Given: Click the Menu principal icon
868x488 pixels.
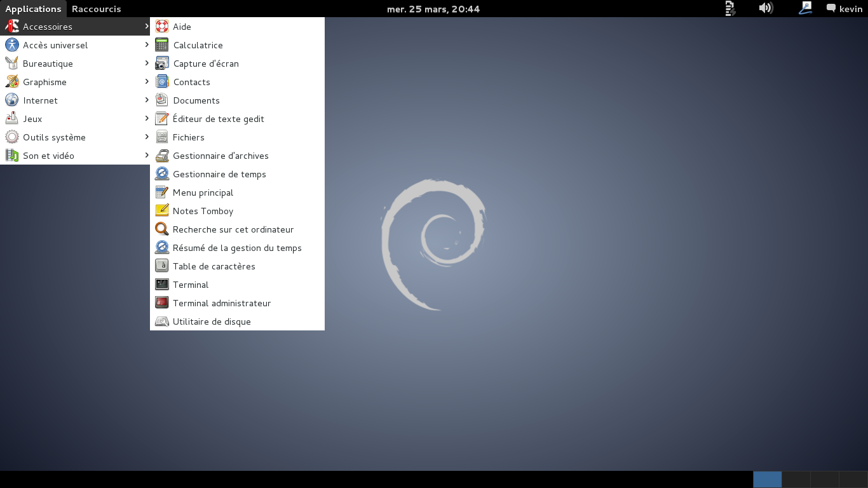Looking at the screenshot, I should tap(162, 193).
